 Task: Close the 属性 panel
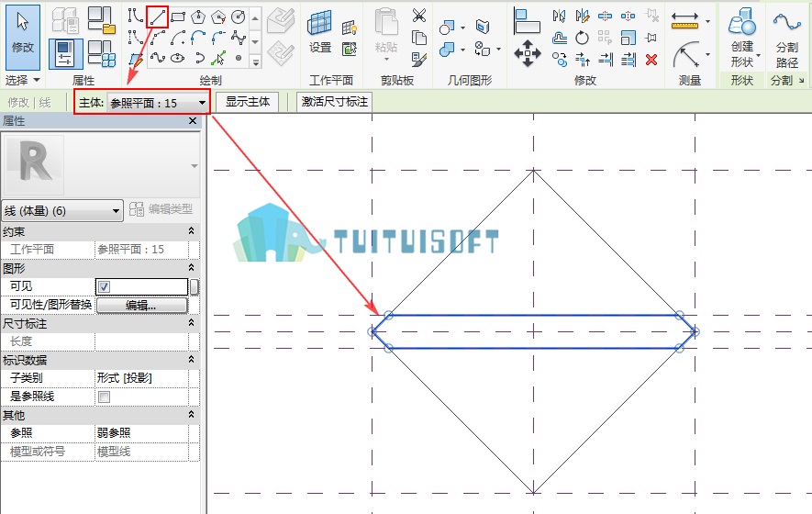click(x=193, y=121)
